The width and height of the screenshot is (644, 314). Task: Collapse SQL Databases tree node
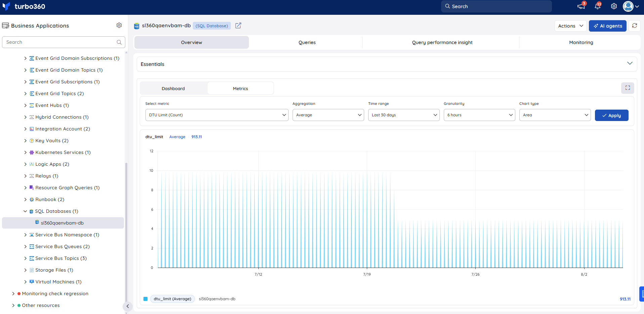tap(25, 211)
